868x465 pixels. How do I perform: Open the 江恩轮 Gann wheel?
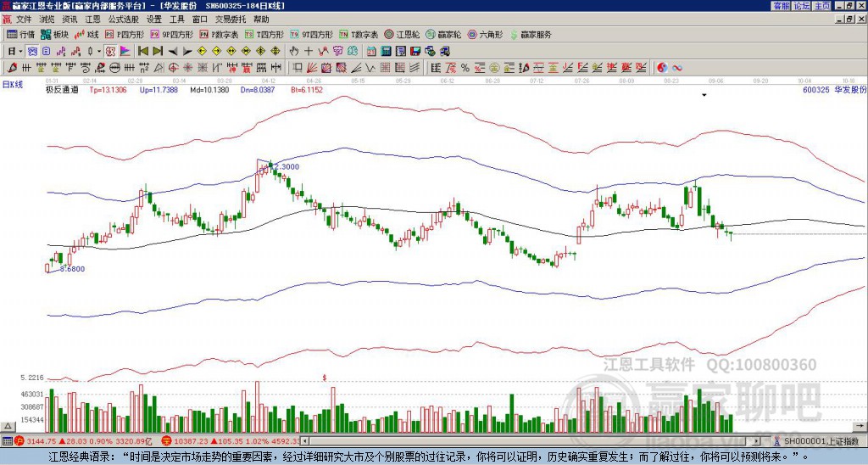tap(402, 34)
